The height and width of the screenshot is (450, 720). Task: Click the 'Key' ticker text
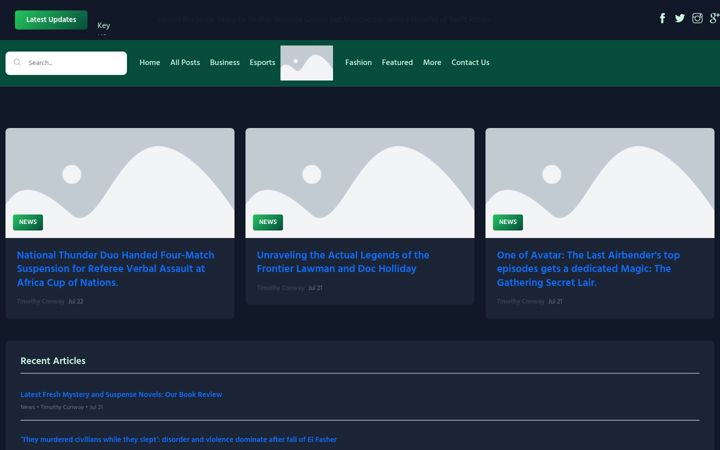point(103,26)
